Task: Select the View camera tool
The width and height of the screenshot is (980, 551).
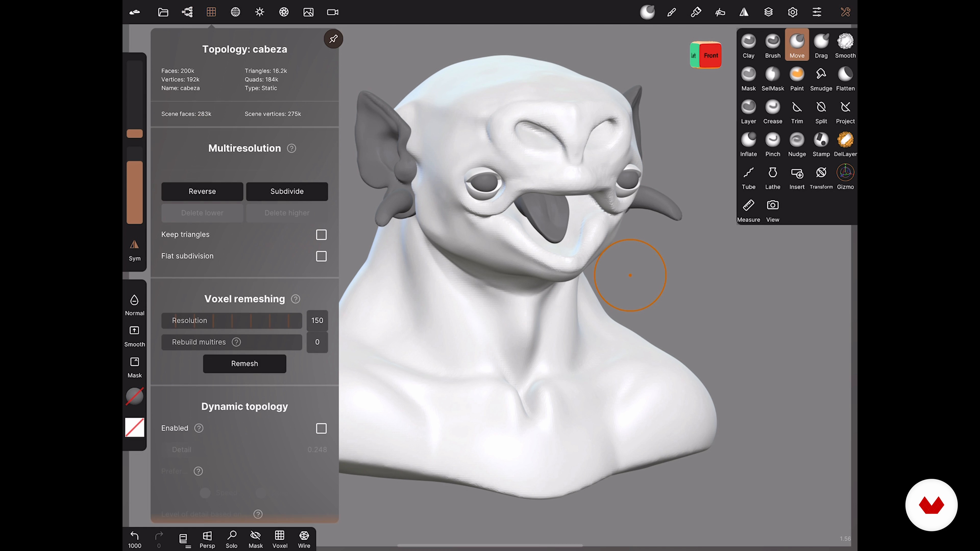Action: 772,210
